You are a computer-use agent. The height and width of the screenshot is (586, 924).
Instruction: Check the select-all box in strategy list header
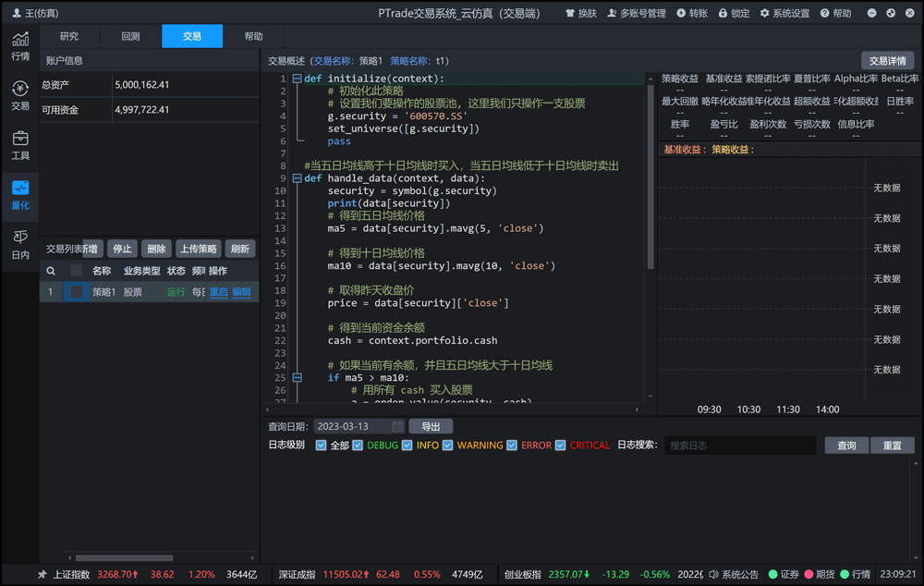pyautogui.click(x=76, y=271)
